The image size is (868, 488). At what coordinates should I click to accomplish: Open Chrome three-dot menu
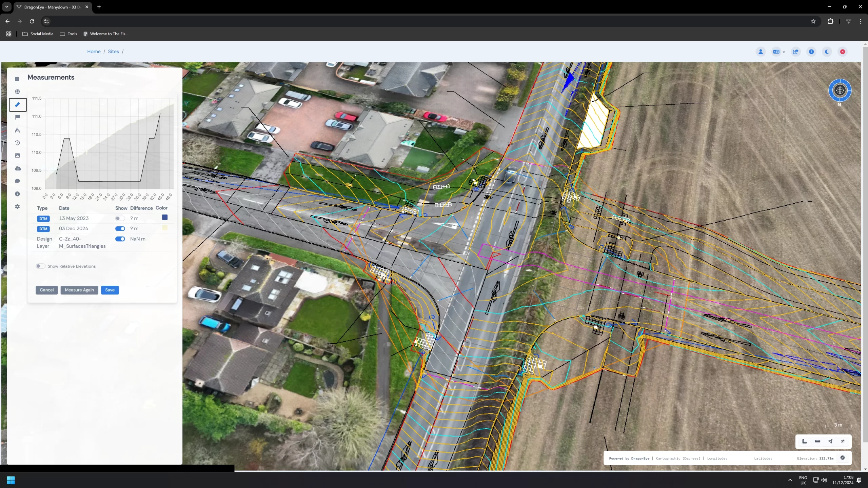(861, 21)
